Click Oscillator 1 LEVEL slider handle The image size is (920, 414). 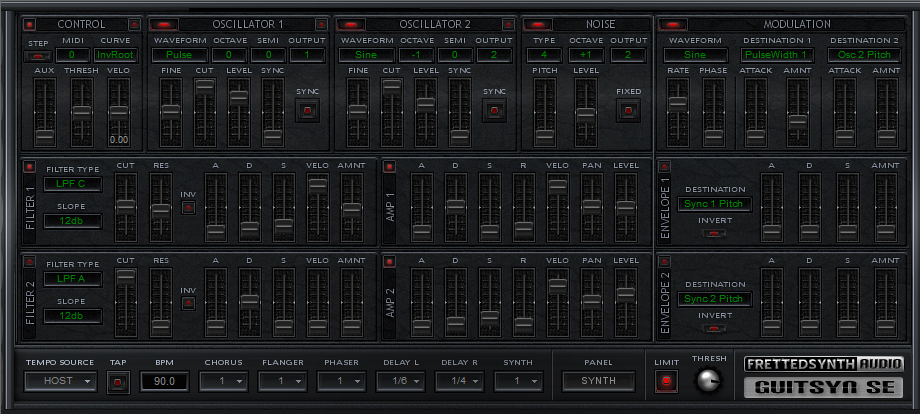(239, 97)
